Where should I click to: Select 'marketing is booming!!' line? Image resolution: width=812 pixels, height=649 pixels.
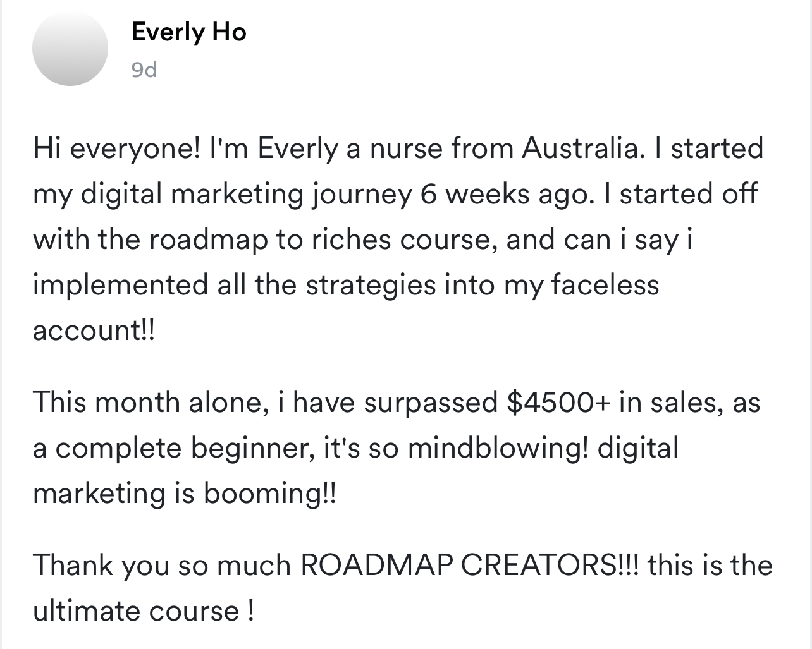[x=185, y=494]
